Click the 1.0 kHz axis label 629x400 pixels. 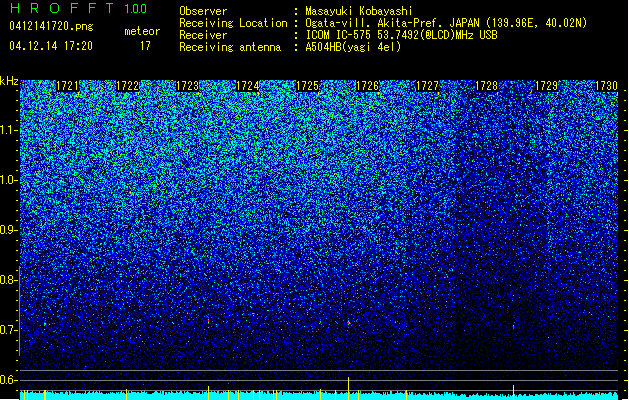pos(9,180)
